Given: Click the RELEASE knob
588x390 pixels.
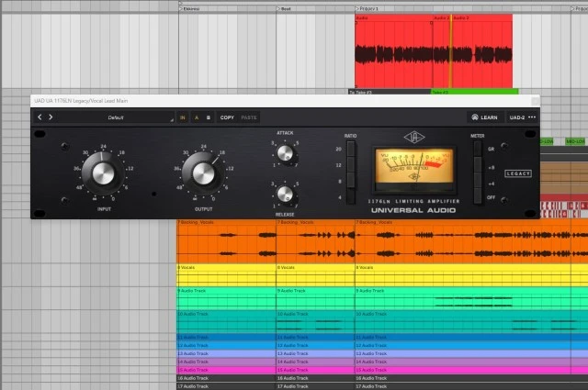Looking at the screenshot, I should 285,194.
